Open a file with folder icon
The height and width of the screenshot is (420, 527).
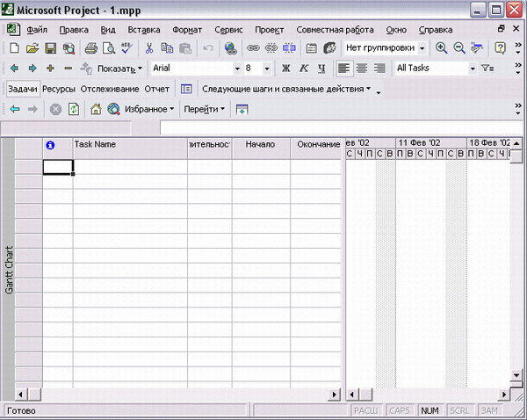point(32,48)
